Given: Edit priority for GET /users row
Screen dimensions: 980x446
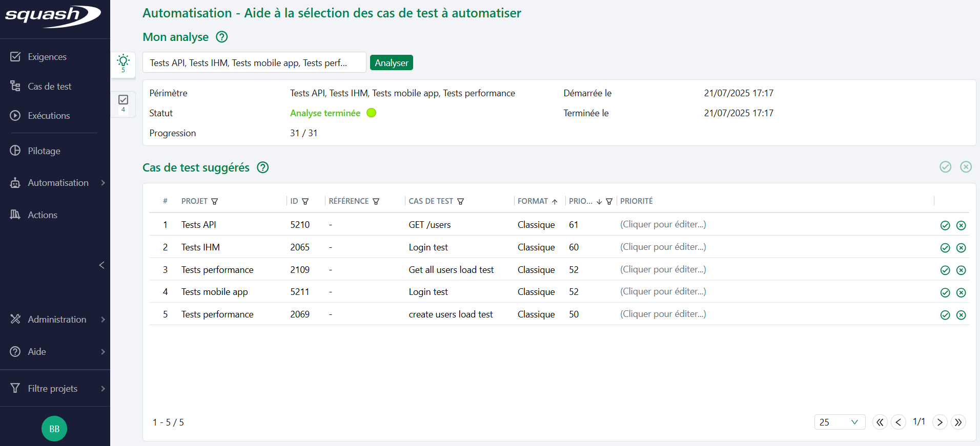Looking at the screenshot, I should 663,224.
